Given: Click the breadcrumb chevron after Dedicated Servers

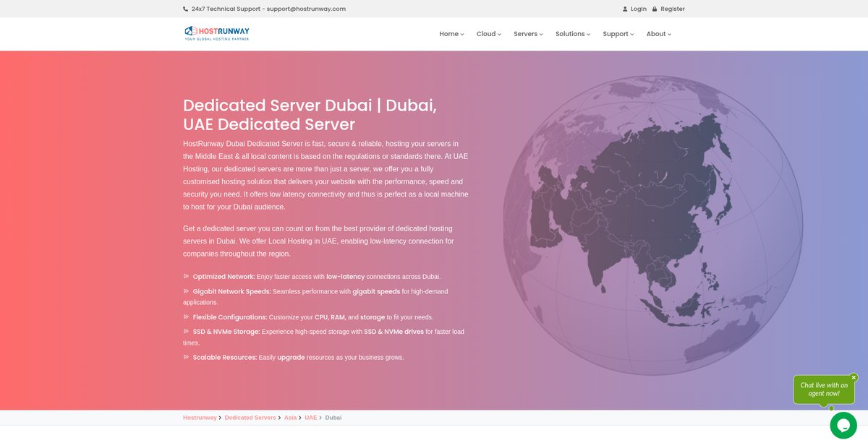Looking at the screenshot, I should [x=280, y=418].
